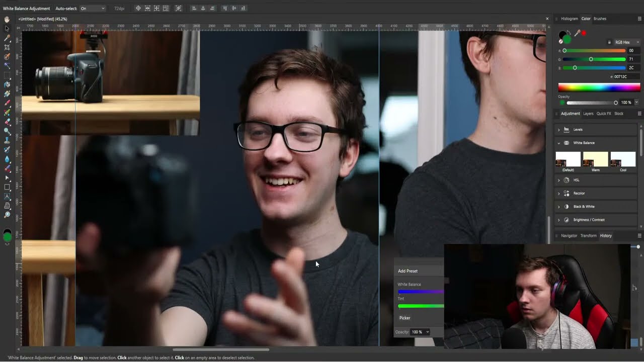Switch to the Navigator tab
Image resolution: width=644 pixels, height=362 pixels.
pos(569,235)
